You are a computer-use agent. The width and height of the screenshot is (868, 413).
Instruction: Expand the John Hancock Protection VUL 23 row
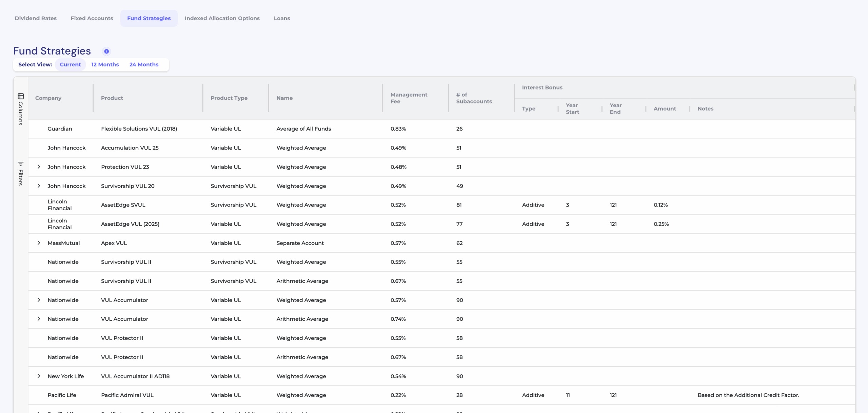coord(39,167)
